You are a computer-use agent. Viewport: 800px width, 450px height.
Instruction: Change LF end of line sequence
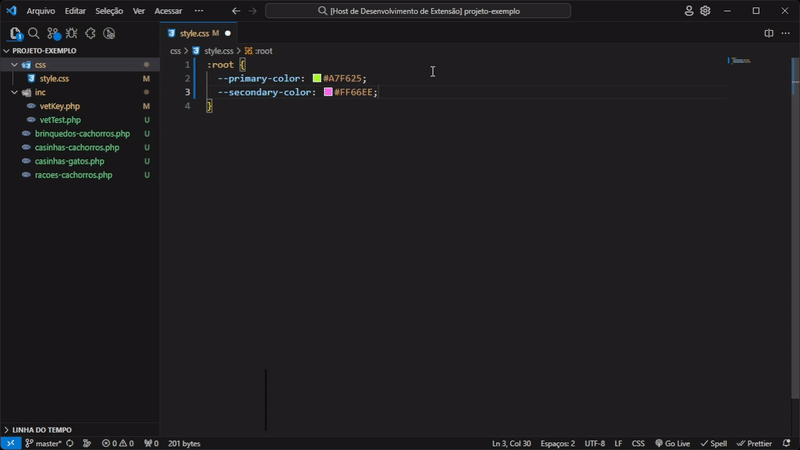point(618,443)
